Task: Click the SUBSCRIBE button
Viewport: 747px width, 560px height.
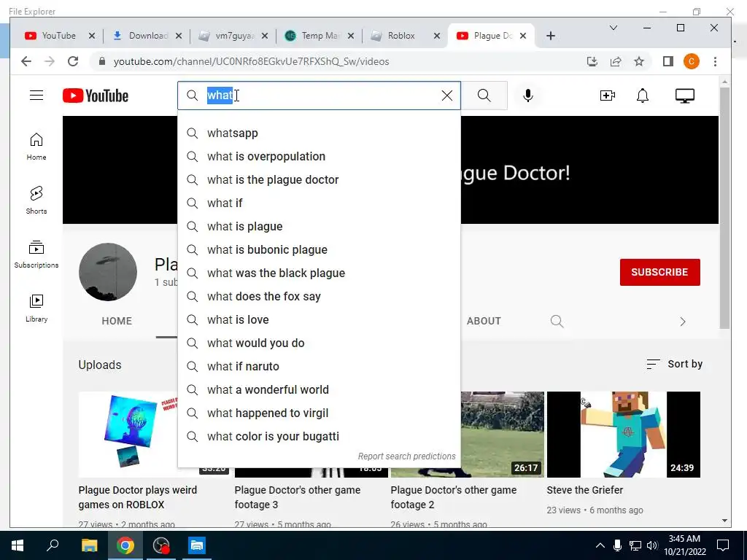Action: pos(659,272)
